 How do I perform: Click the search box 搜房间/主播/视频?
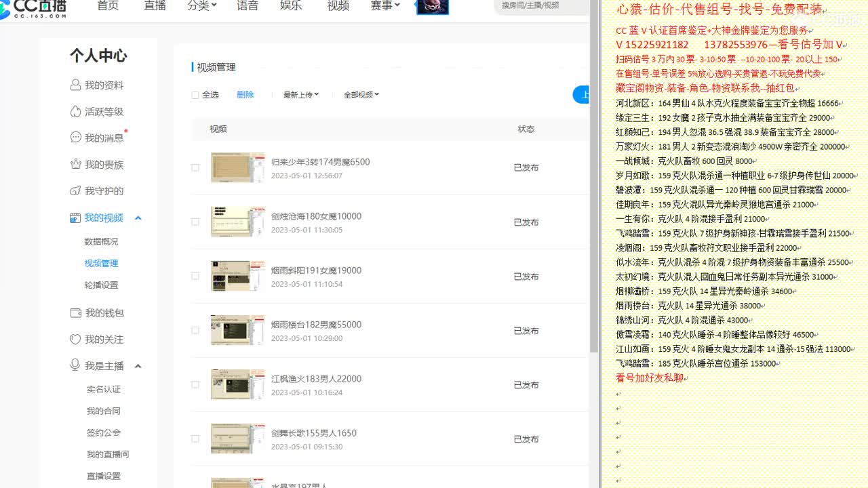pos(542,5)
